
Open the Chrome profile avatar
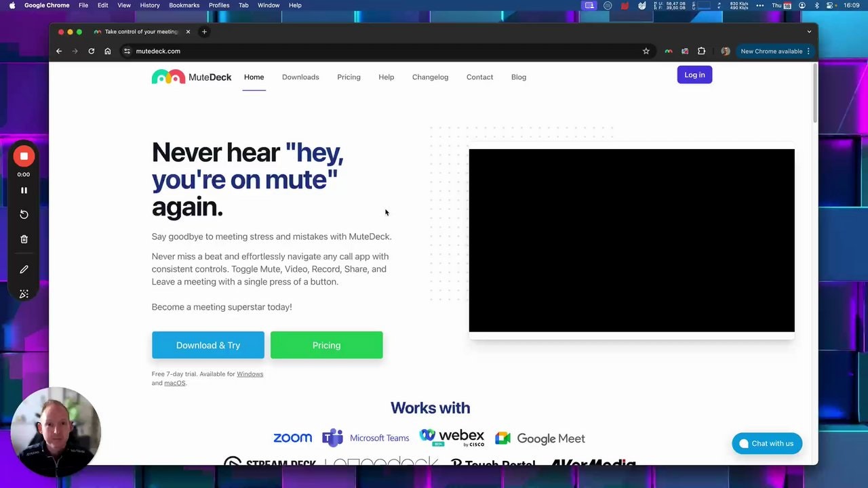(x=725, y=51)
